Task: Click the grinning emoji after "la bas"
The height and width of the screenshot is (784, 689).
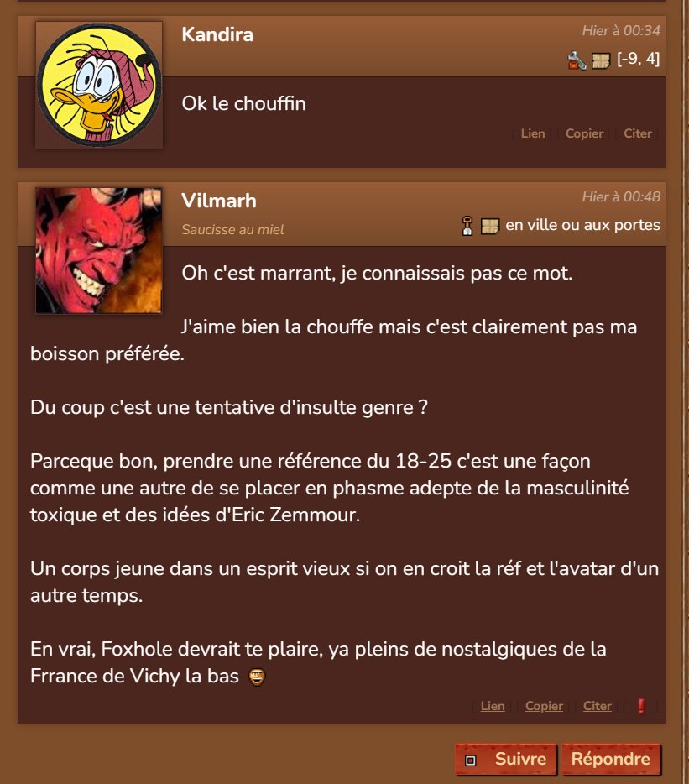Action: tap(257, 677)
